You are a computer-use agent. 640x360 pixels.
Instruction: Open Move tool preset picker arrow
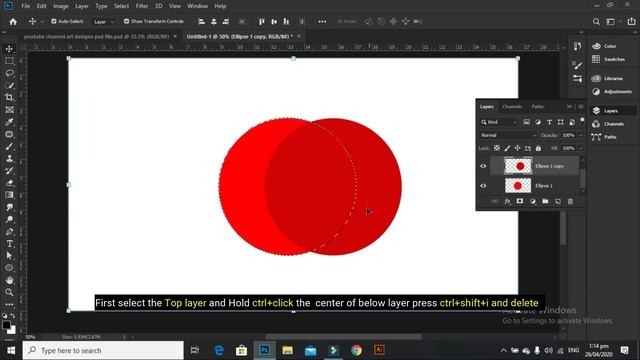coord(42,22)
